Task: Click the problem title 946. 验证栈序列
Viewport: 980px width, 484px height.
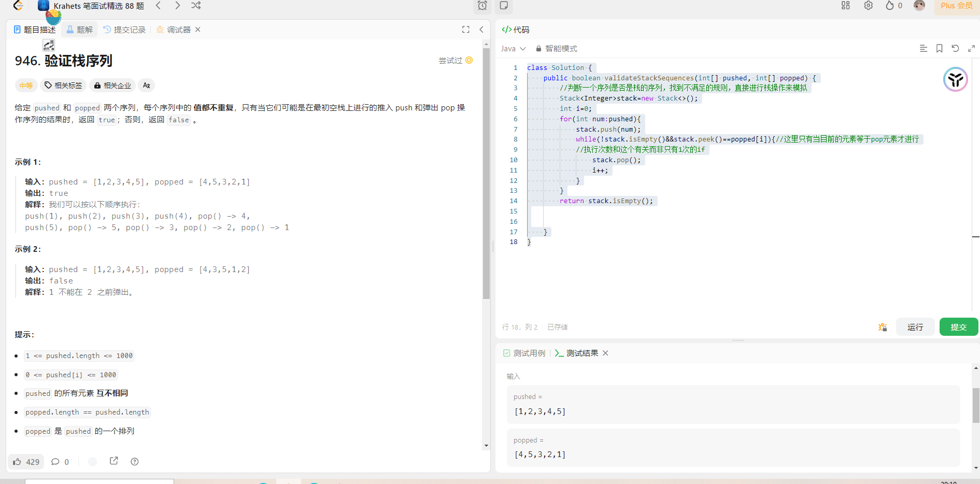Action: tap(63, 61)
